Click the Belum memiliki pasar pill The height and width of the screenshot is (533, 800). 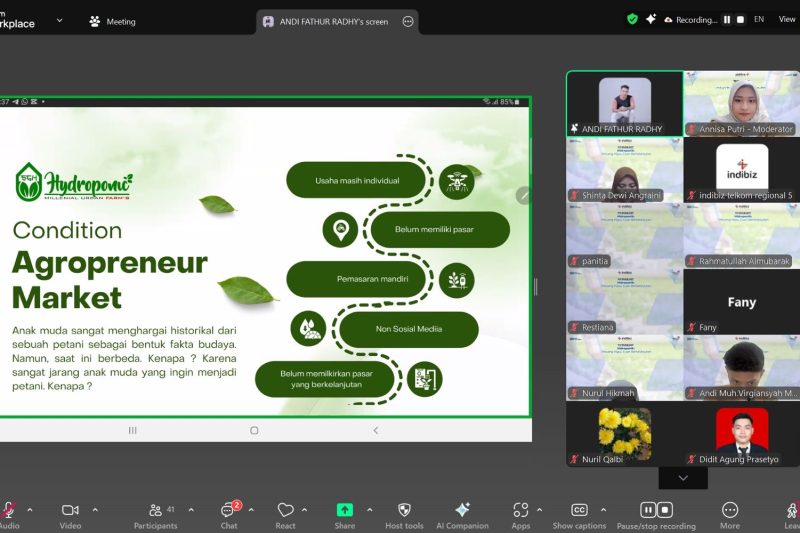tap(440, 230)
